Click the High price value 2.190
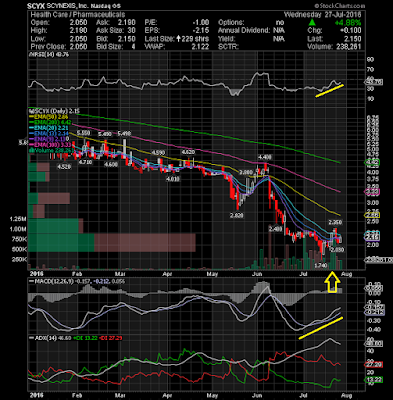This screenshot has width=393, height=400. point(78,30)
